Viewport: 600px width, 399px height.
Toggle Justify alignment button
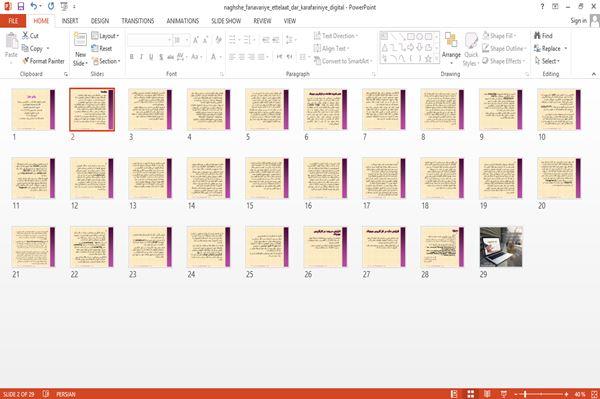click(x=261, y=57)
